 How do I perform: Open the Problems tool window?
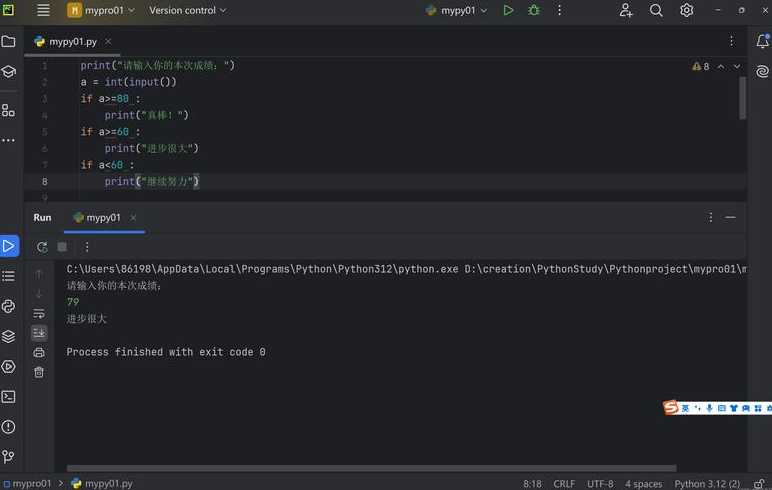(x=8, y=427)
